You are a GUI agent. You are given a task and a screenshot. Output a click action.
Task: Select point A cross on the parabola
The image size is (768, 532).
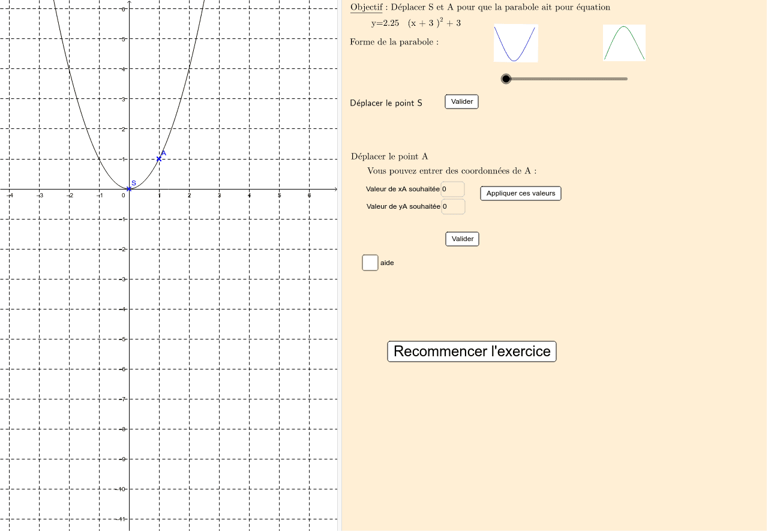coord(159,159)
